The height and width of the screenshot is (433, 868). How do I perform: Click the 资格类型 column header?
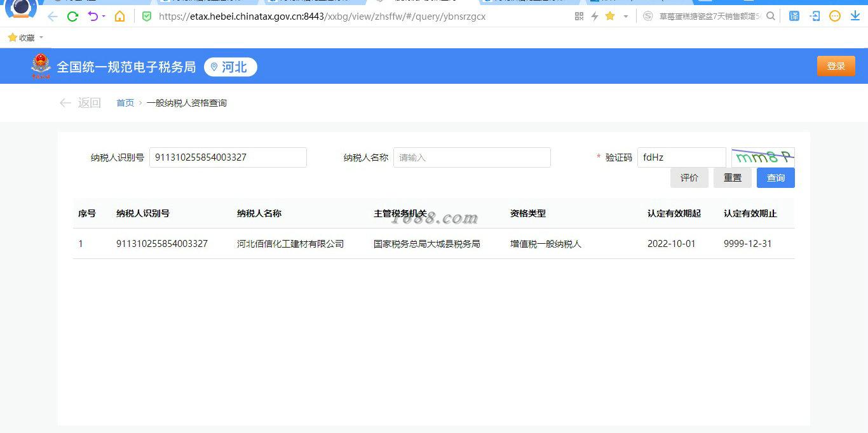[528, 213]
